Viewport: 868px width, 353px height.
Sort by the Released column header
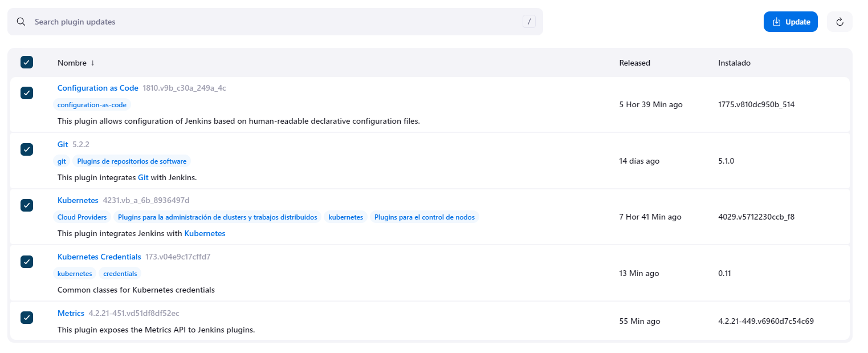(634, 63)
